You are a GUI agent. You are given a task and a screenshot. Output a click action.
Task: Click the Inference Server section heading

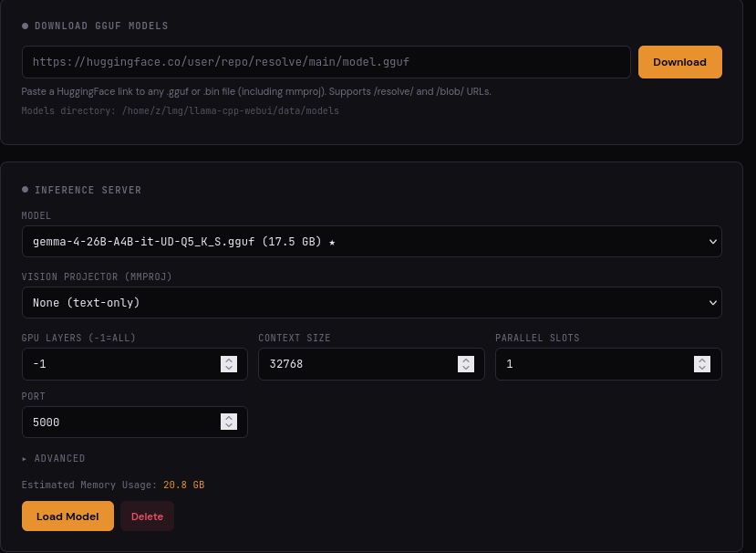click(x=88, y=190)
